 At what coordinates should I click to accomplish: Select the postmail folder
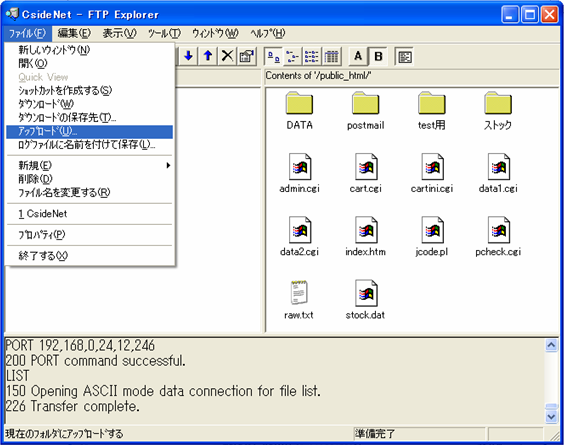(365, 111)
